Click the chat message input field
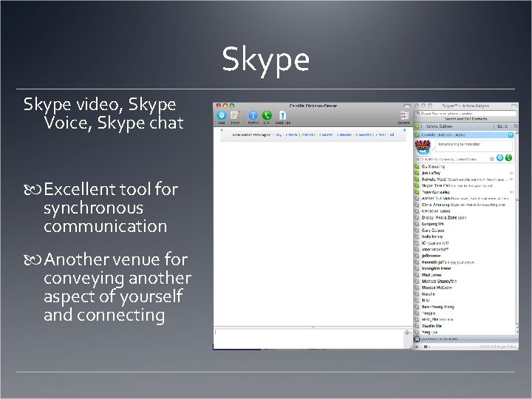This screenshot has height=399, width=532. pos(309,338)
